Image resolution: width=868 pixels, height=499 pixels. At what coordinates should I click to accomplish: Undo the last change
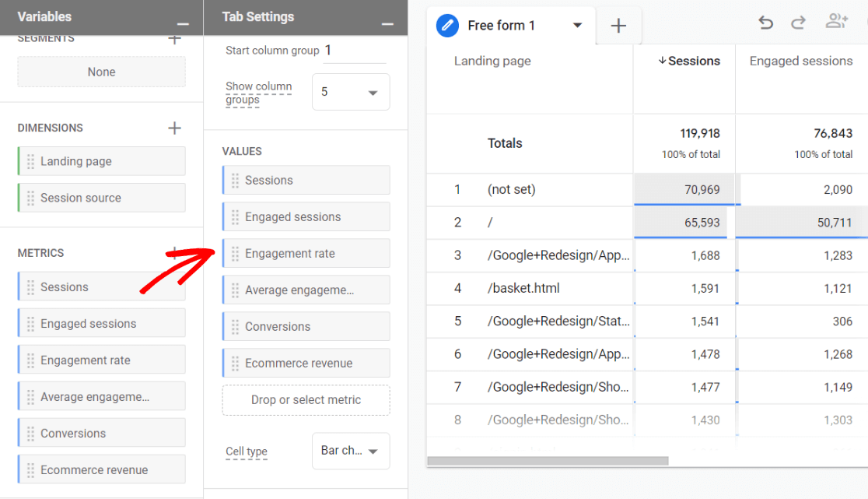click(766, 23)
